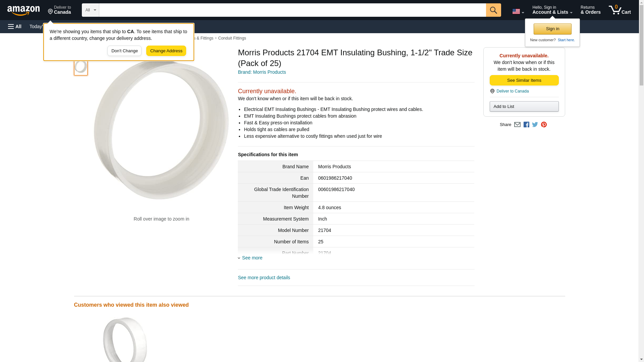Open the All hamburger menu
The height and width of the screenshot is (362, 644).
coord(15,26)
